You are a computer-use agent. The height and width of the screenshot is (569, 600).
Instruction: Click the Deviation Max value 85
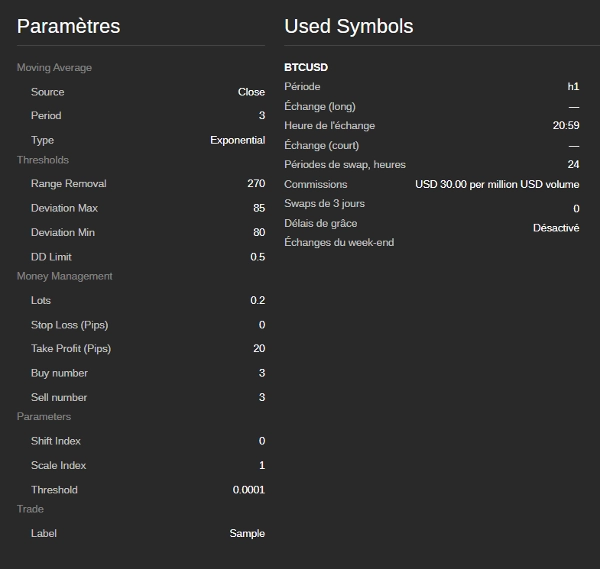pos(259,208)
